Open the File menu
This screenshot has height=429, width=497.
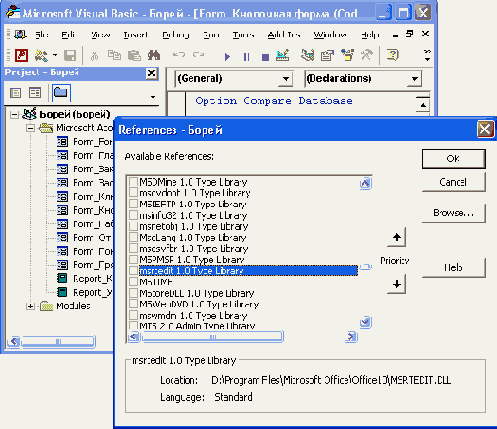pos(42,34)
